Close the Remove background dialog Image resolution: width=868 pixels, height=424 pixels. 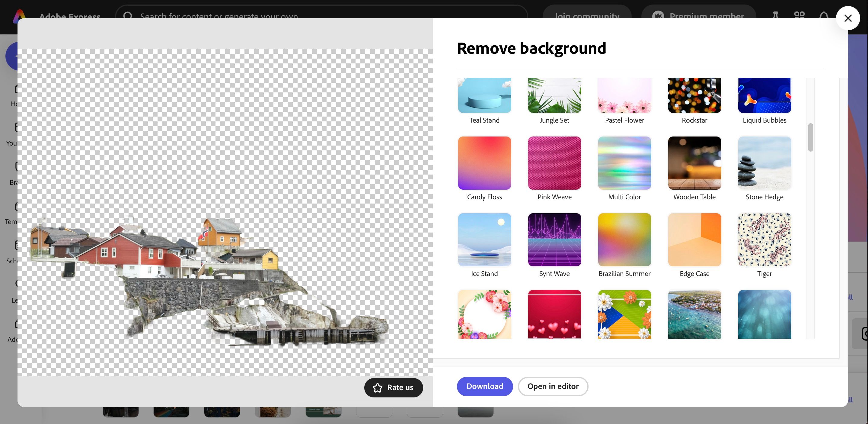[x=848, y=18]
